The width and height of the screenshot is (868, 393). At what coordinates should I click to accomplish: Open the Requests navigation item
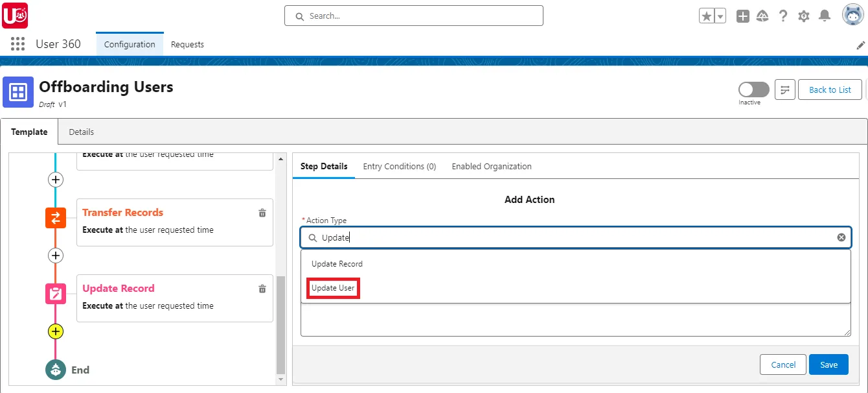coord(187,44)
